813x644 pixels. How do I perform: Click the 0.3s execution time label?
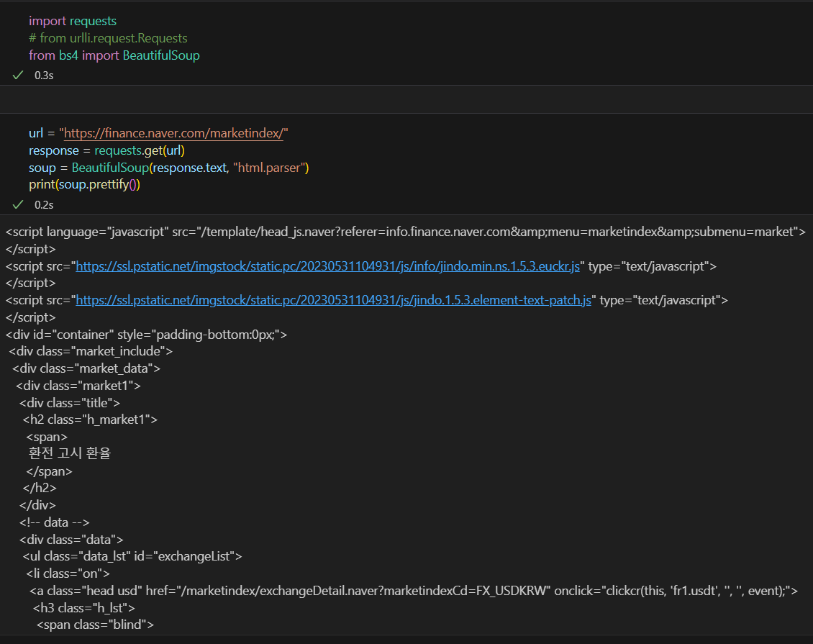(44, 75)
